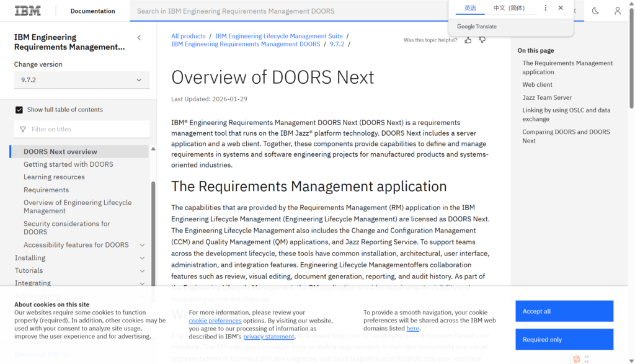
Task: Open the cookie preferences link
Action: pos(215,321)
